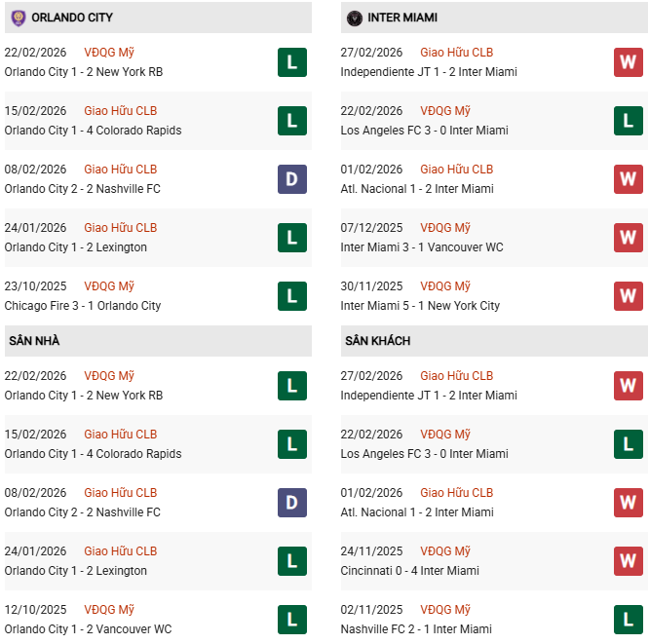Viewport: 649px width, 644px height.
Task: Click VĐQG Mỹ league label dated 02/11/2025
Action: tap(445, 610)
